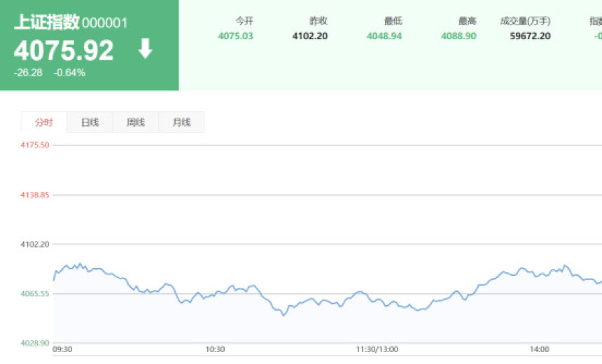This screenshot has height=364, width=602.
Task: Click the 成交量 value 59672.20
Action: (530, 36)
